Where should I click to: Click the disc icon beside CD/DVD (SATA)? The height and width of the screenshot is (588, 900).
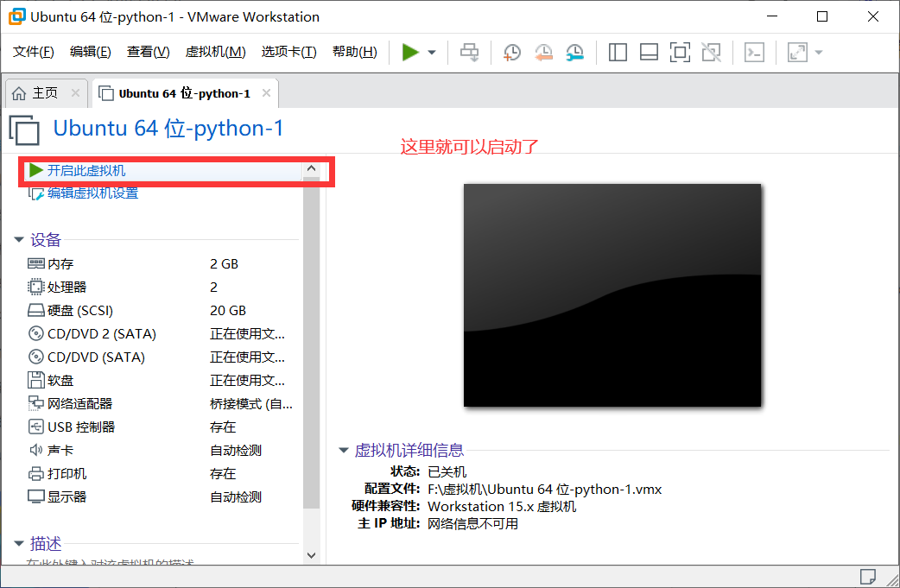pyautogui.click(x=35, y=357)
